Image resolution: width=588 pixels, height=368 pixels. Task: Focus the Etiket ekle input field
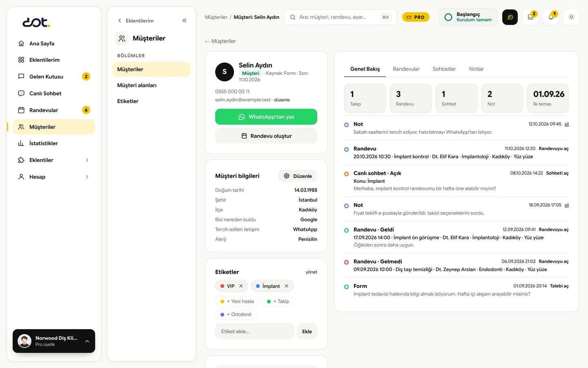coord(255,332)
